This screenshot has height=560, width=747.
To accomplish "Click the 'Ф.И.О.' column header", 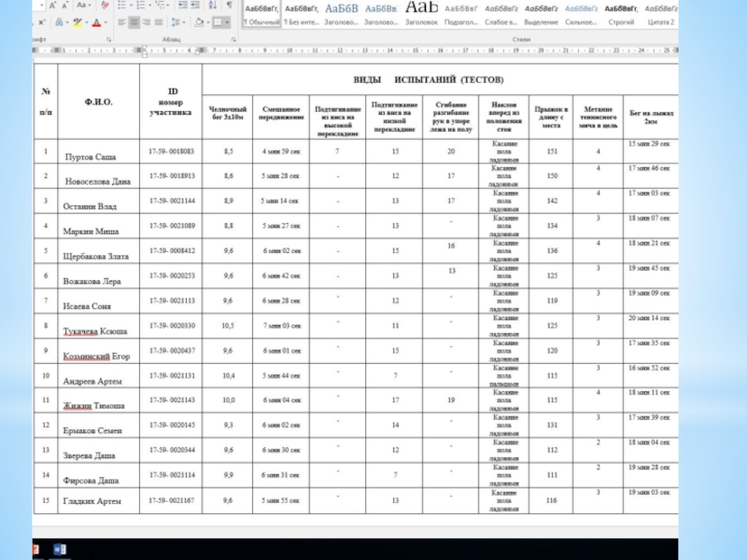I will click(99, 102).
